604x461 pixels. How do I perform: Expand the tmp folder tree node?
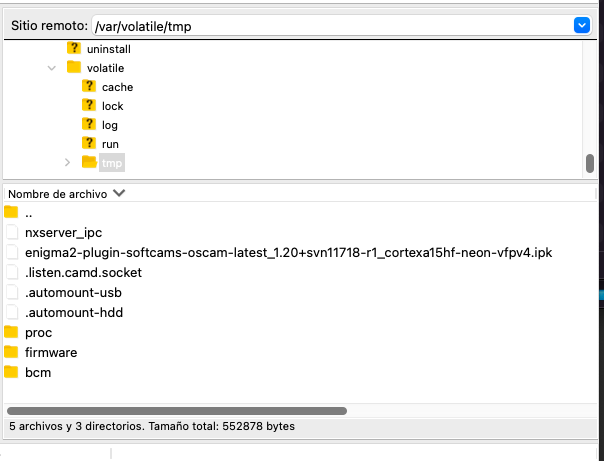68,162
